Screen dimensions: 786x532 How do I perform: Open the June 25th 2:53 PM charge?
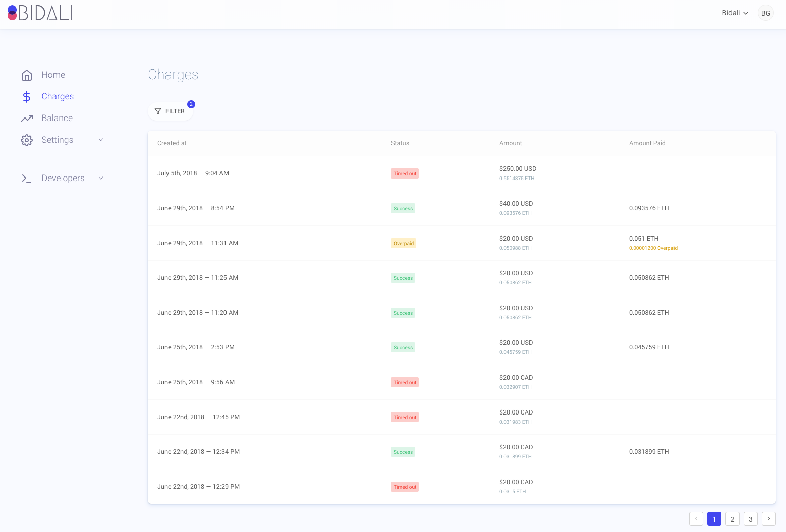point(462,347)
